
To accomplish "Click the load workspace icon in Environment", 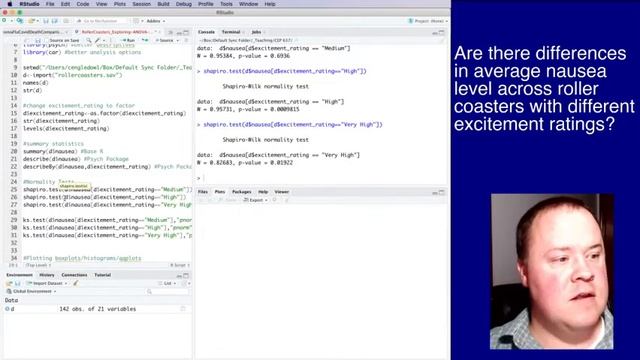I will coord(9,283).
